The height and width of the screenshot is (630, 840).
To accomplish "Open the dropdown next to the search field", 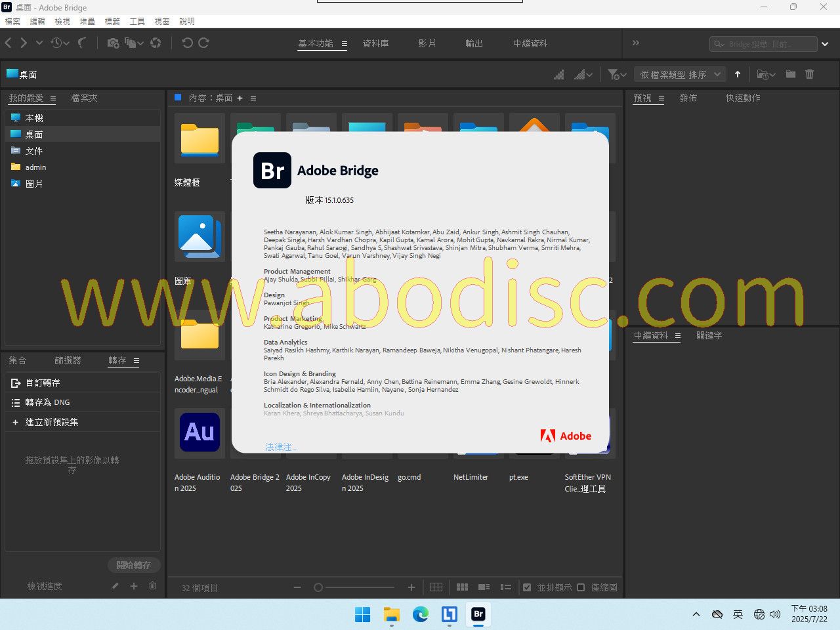I will [825, 44].
